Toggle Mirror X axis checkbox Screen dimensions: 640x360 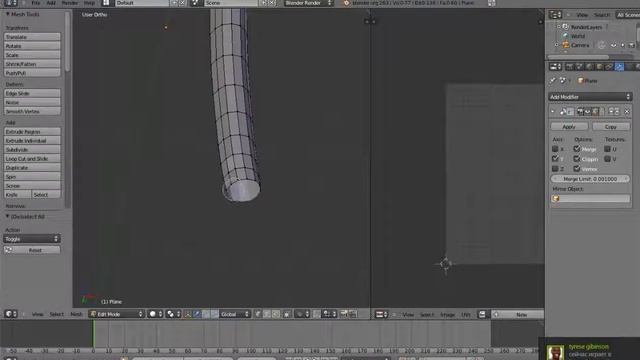(555, 149)
